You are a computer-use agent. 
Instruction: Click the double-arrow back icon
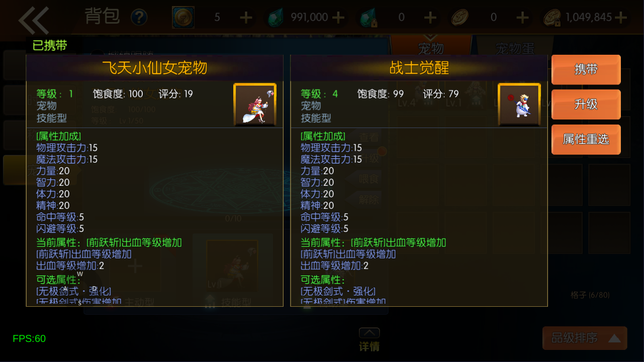[34, 20]
